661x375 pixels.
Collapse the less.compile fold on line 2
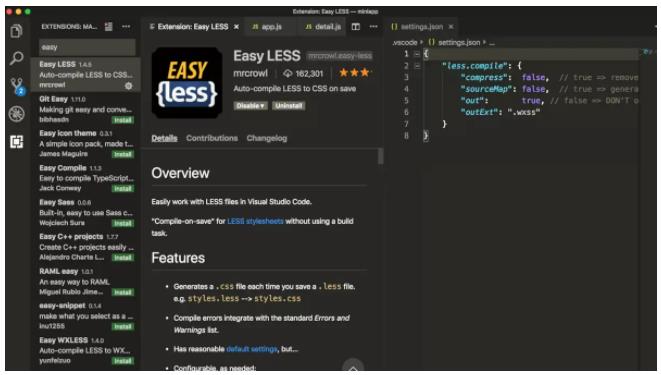pyautogui.click(x=416, y=66)
